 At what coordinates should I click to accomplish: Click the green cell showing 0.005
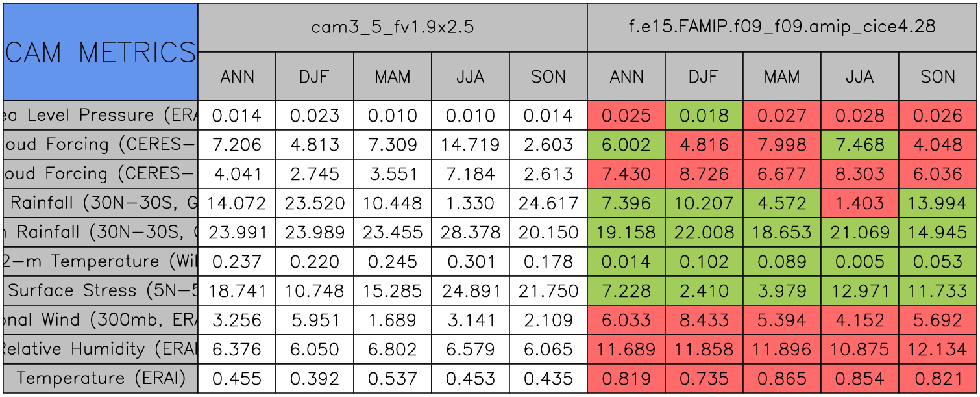(860, 262)
